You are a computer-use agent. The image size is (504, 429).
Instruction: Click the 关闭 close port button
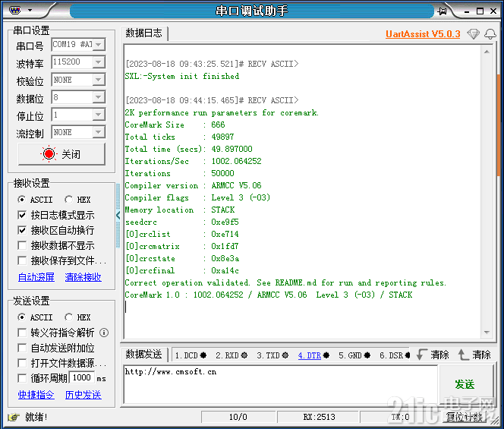coord(61,154)
